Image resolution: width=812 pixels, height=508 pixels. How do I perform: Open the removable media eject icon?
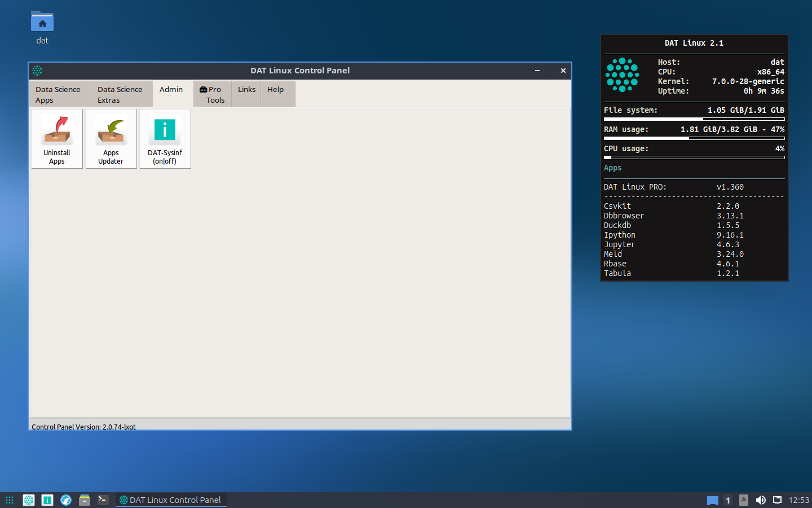[x=744, y=500]
